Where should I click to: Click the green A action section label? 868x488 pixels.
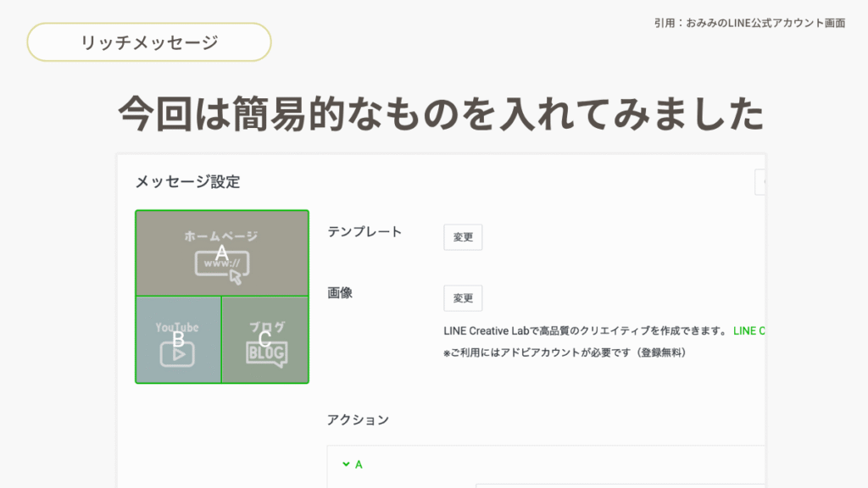click(x=359, y=464)
